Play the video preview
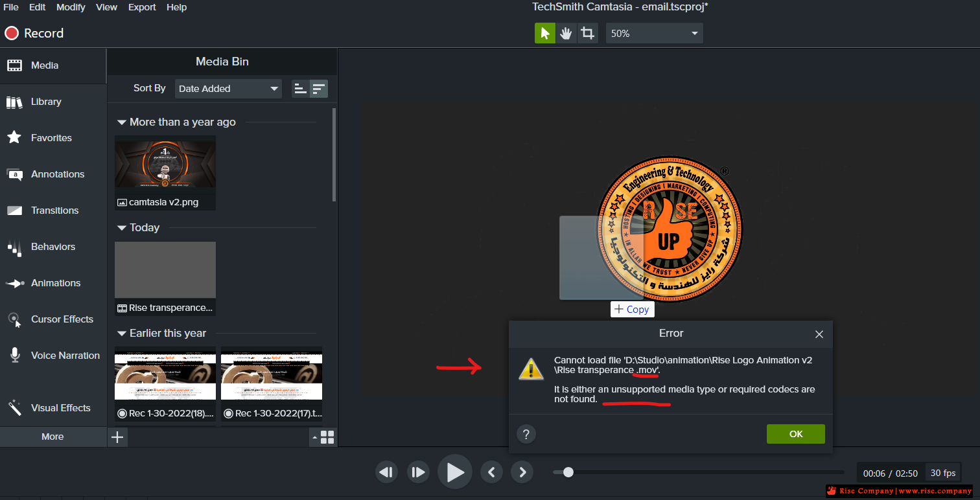Viewport: 980px width, 500px height. click(455, 472)
